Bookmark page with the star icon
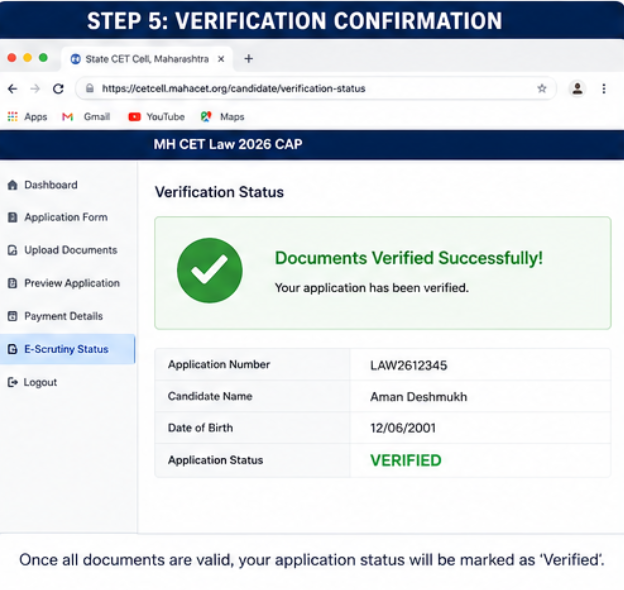 [542, 88]
